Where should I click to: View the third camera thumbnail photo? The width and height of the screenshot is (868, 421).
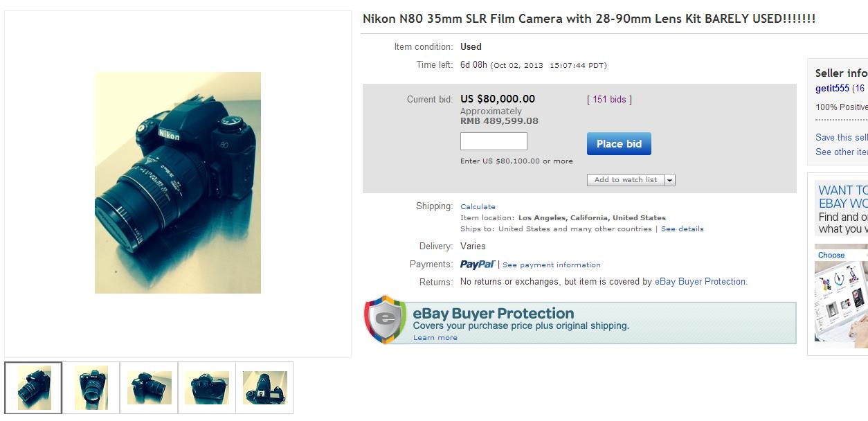coord(149,388)
